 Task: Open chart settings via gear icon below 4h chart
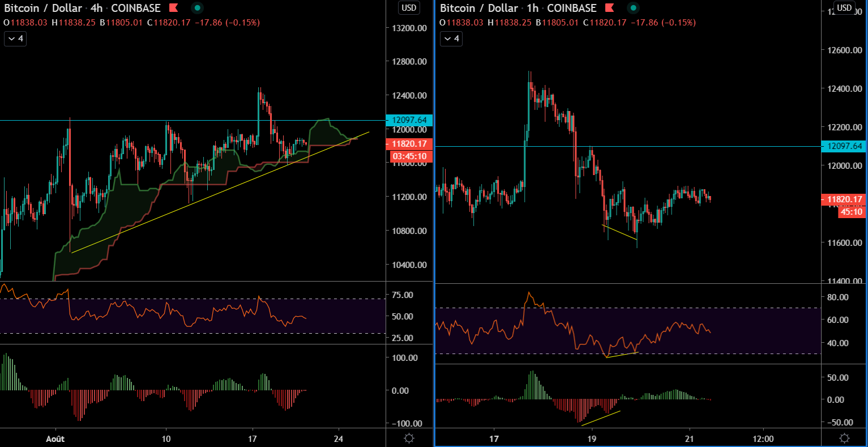pos(409,438)
